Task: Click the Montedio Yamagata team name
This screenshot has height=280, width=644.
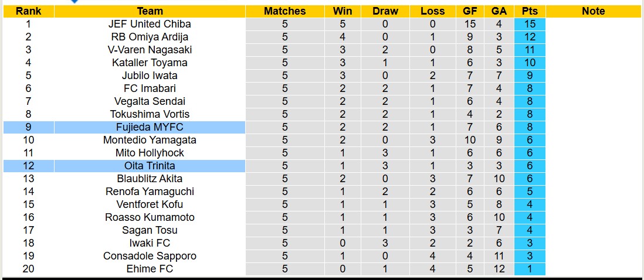Action: [150, 140]
